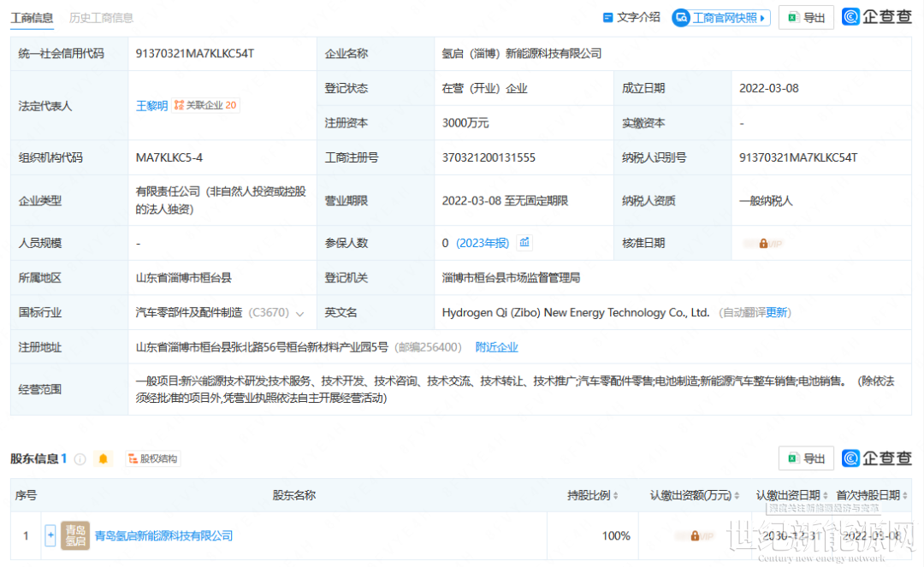Open 附近企业 link
Viewport: 924px width, 567px height.
(496, 347)
